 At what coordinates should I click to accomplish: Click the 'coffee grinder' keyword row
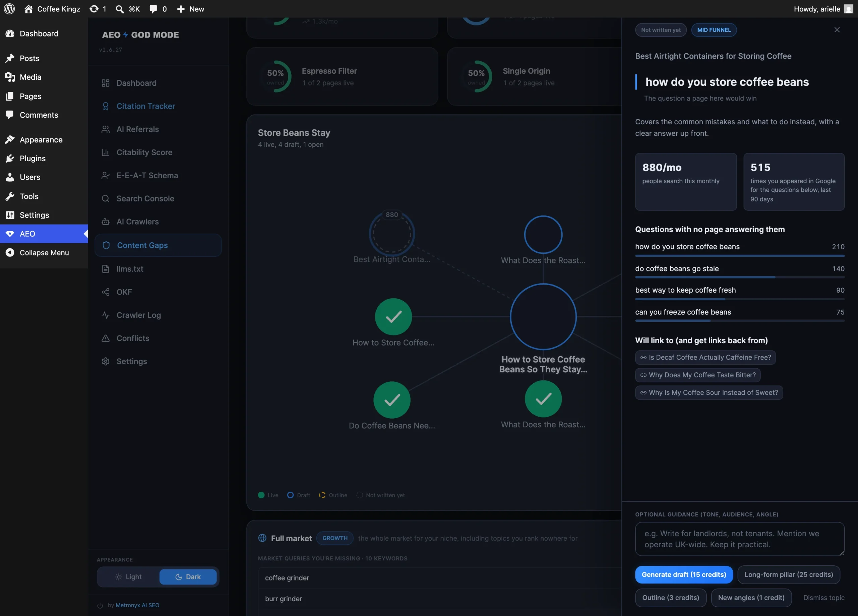tap(440, 578)
